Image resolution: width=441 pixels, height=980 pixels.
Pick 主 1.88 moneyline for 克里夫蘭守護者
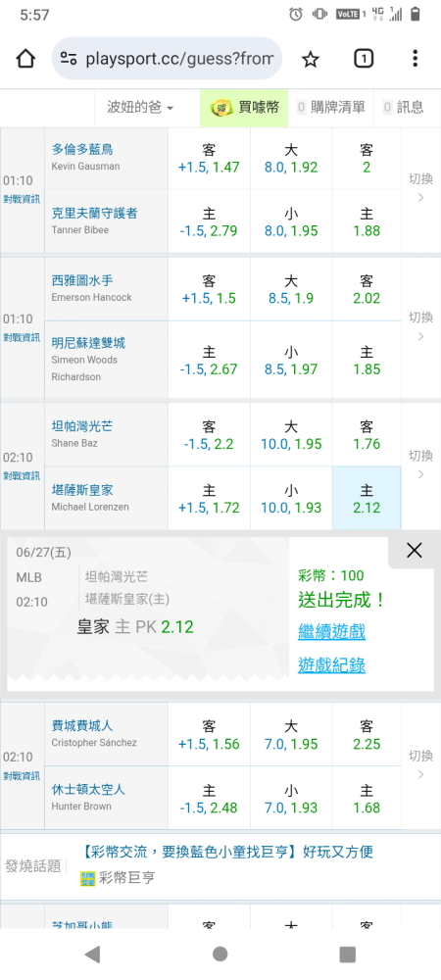click(367, 221)
